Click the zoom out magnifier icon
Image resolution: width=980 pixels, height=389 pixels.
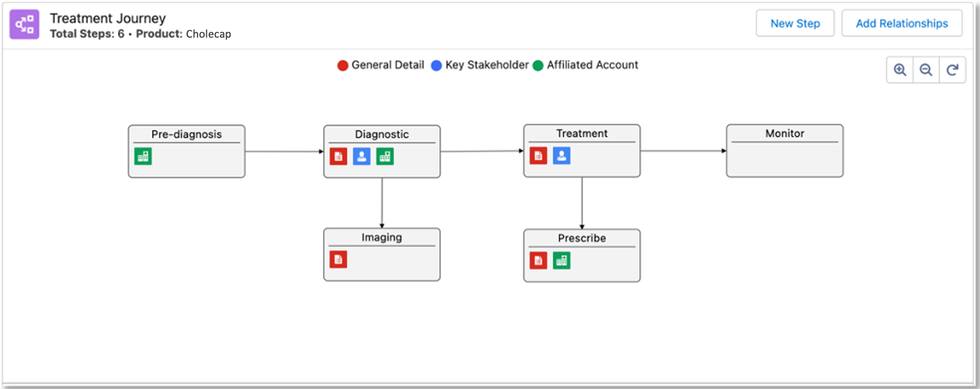pyautogui.click(x=926, y=70)
